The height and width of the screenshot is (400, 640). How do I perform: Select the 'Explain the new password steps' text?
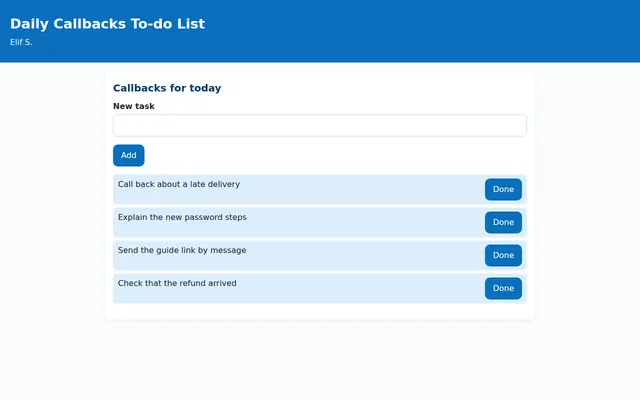pyautogui.click(x=182, y=218)
